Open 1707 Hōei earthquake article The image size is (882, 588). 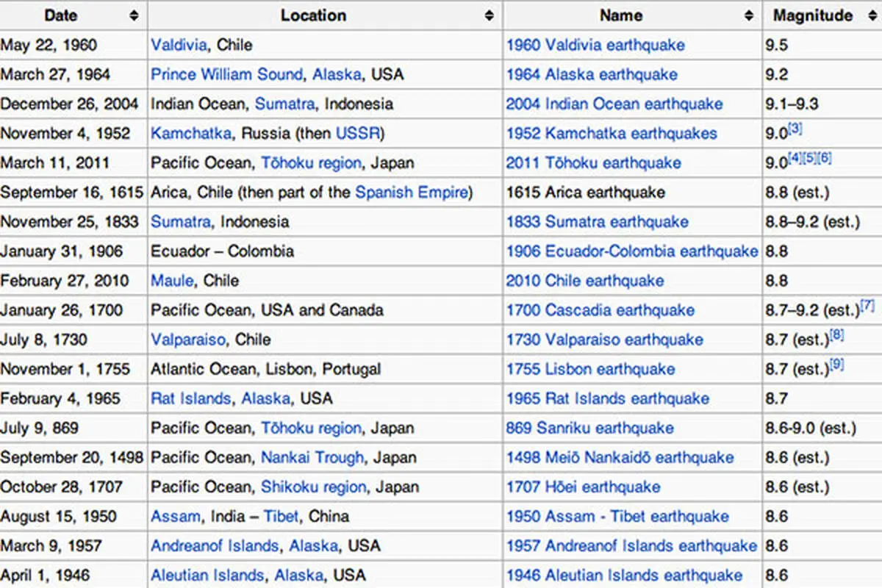click(x=583, y=487)
